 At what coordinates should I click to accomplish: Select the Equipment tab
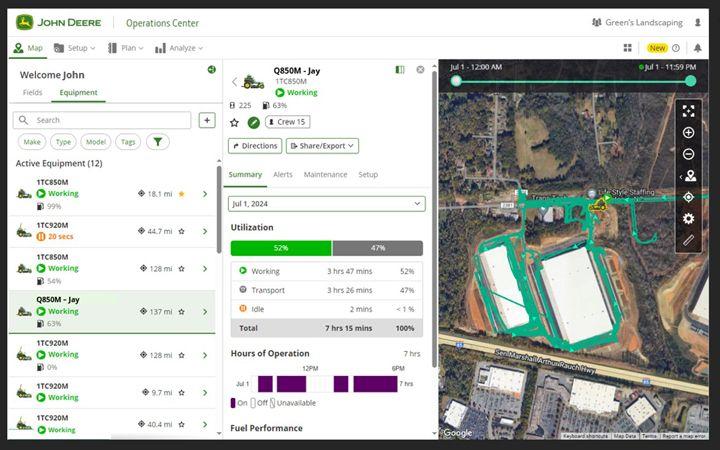point(79,92)
